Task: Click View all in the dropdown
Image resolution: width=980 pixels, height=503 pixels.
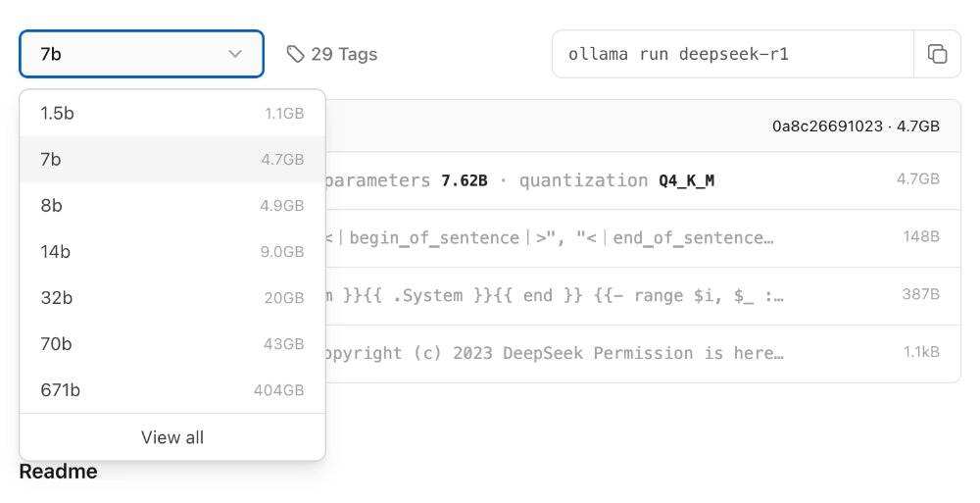Action: coord(172,437)
